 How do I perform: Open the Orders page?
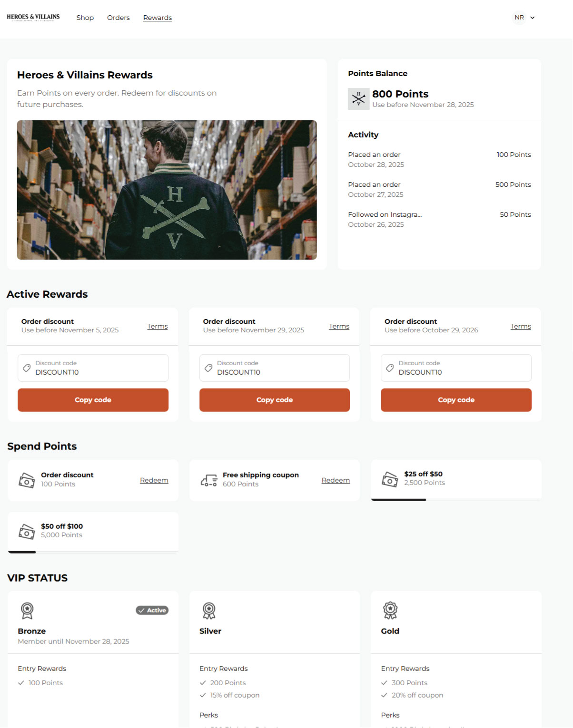[x=119, y=18]
